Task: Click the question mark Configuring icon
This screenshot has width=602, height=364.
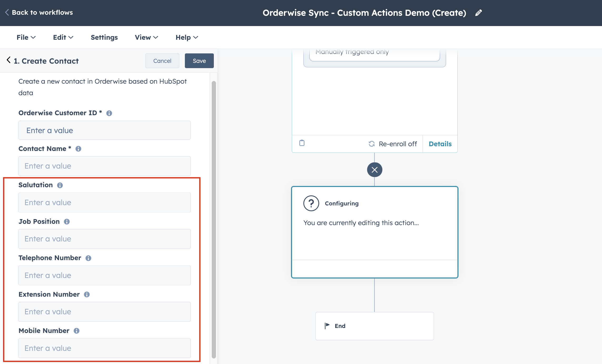Action: tap(311, 203)
